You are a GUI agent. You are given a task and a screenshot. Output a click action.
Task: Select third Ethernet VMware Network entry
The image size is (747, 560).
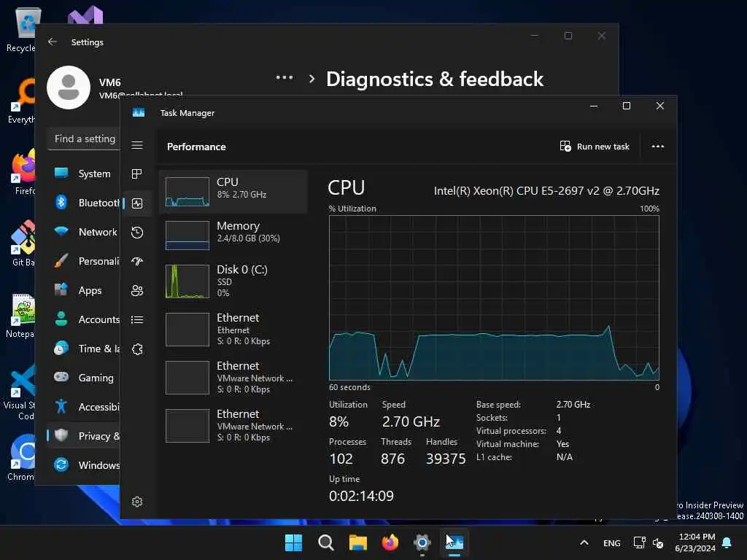[x=233, y=425]
